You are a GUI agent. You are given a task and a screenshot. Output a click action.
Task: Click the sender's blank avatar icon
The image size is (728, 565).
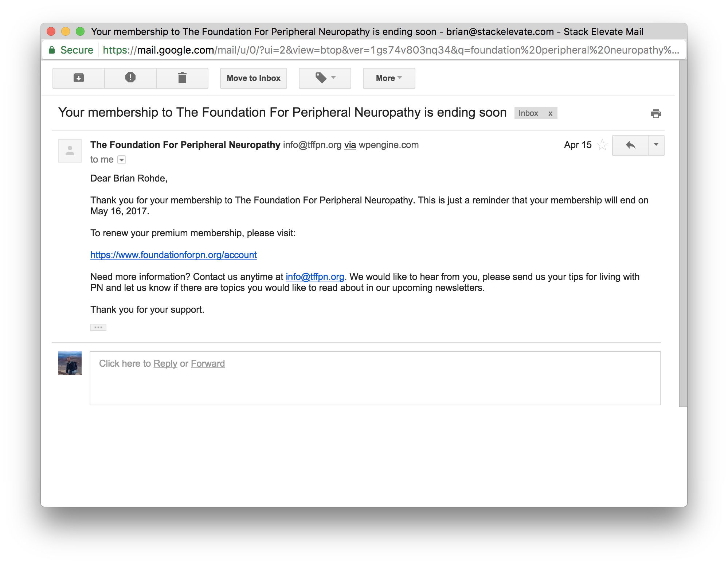pos(70,151)
